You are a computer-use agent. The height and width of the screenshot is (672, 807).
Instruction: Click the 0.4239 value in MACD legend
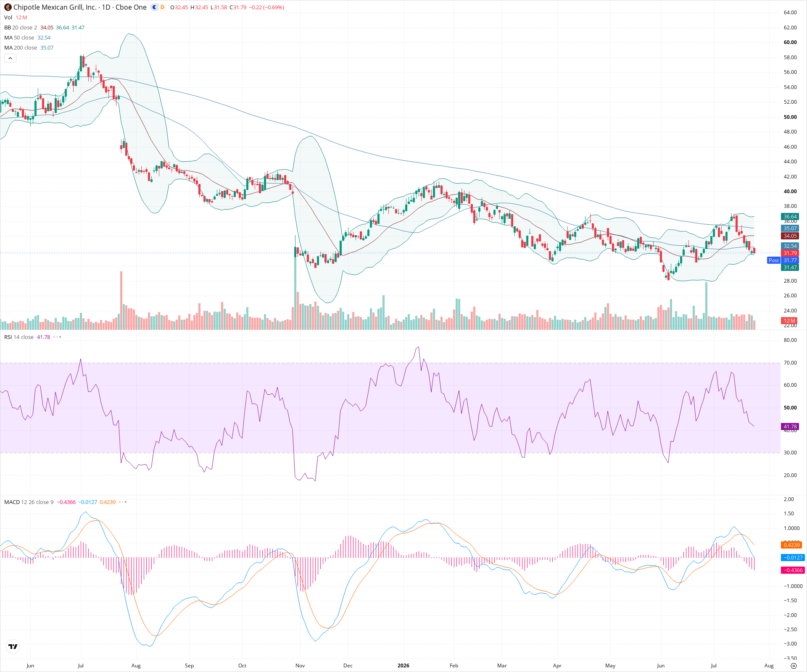click(x=108, y=502)
